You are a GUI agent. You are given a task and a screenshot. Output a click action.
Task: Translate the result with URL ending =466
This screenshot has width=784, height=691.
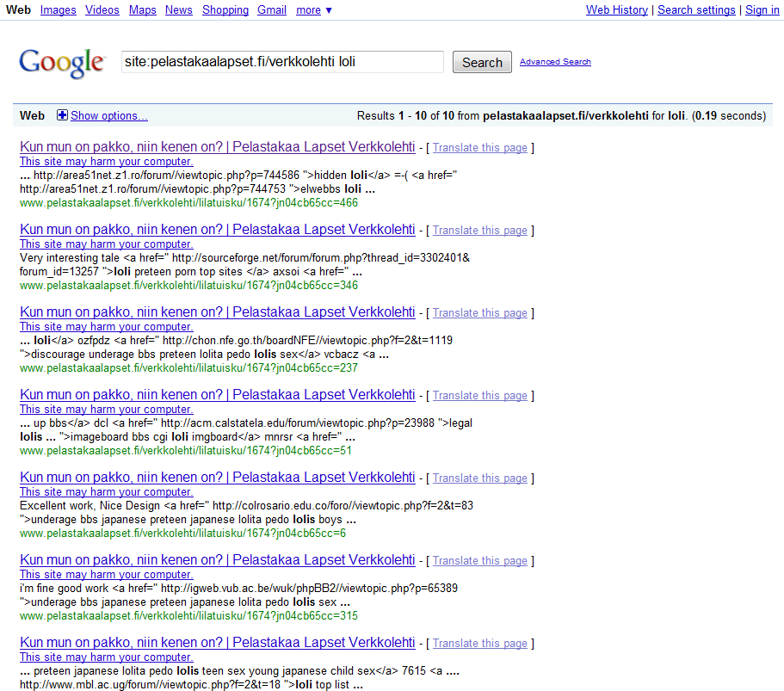tap(480, 148)
